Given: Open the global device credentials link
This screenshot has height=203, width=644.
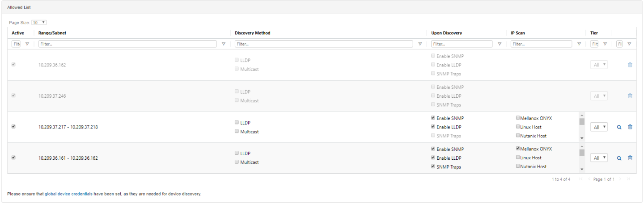Looking at the screenshot, I should click(x=68, y=195).
